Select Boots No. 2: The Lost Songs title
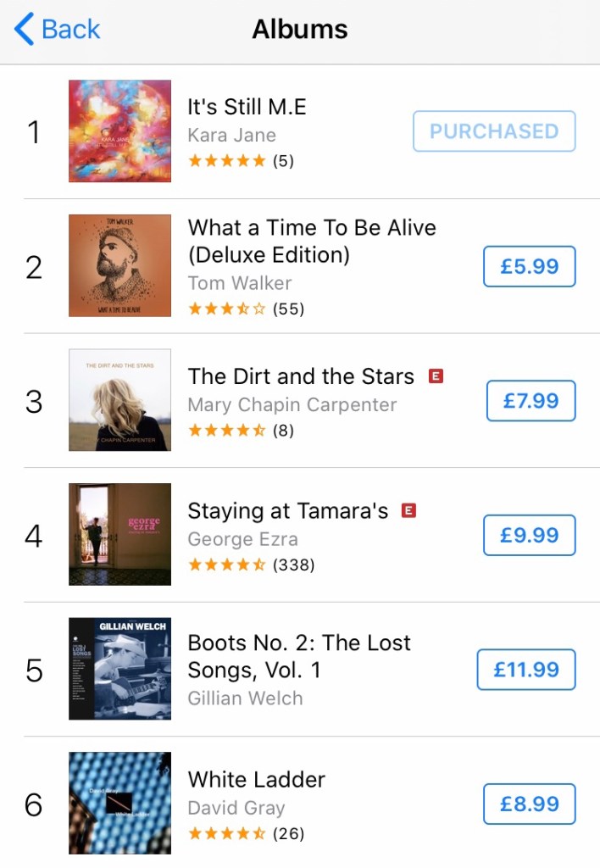Image resolution: width=600 pixels, height=868 pixels. coord(298,656)
